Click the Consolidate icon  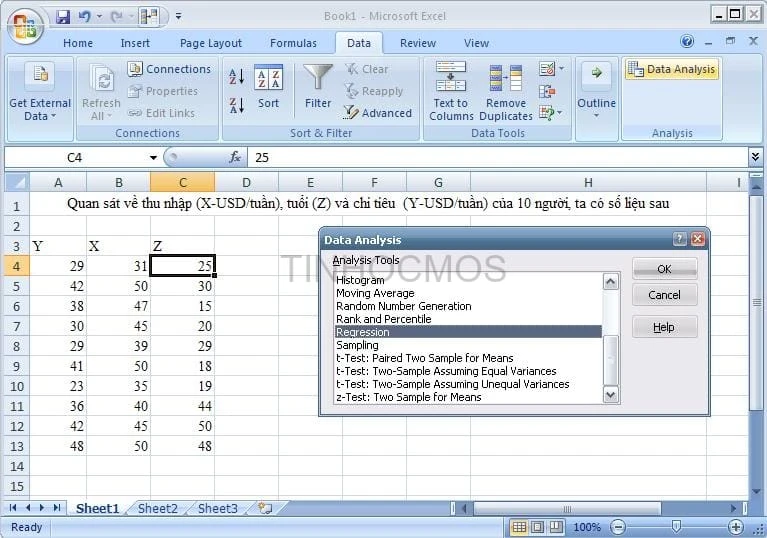tap(547, 91)
